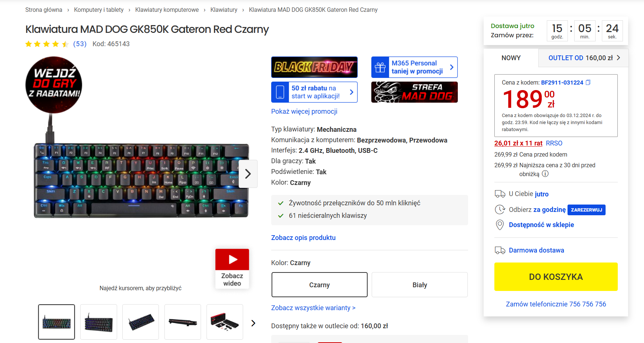This screenshot has width=644, height=343.
Task: Copy the discount code BF2911-031224 icon
Action: click(x=588, y=82)
